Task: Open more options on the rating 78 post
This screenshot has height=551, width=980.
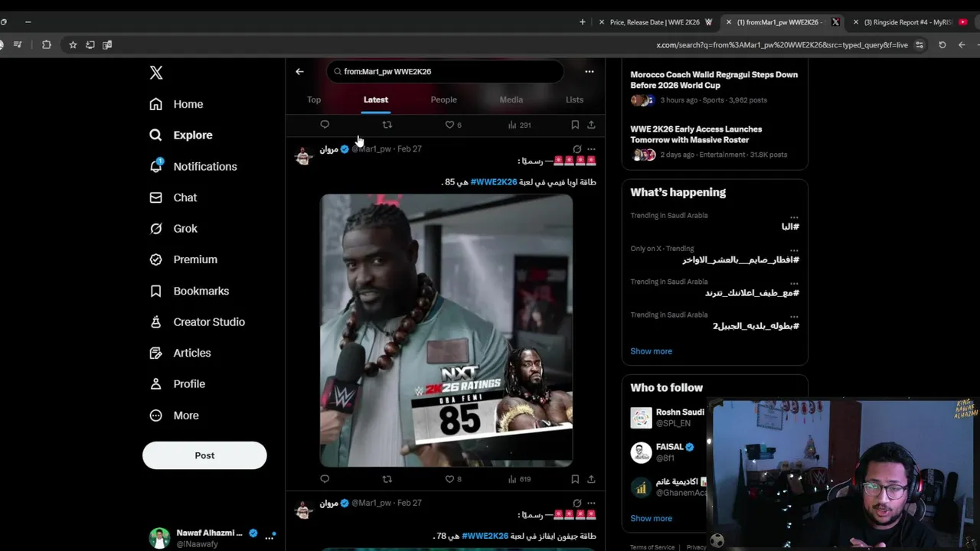Action: (591, 504)
